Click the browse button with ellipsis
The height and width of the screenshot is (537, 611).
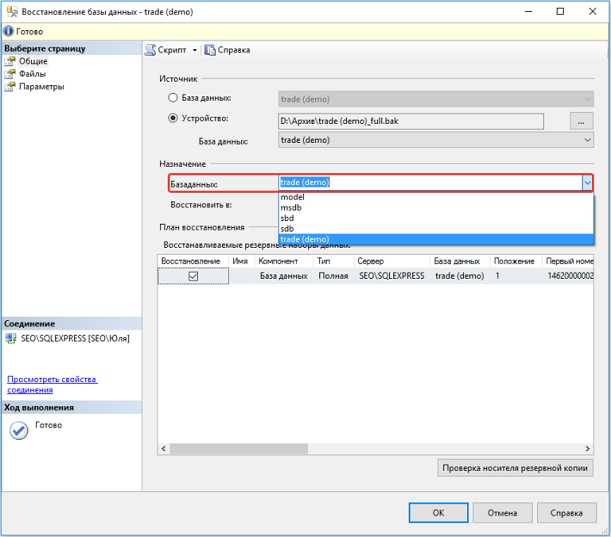(x=580, y=121)
